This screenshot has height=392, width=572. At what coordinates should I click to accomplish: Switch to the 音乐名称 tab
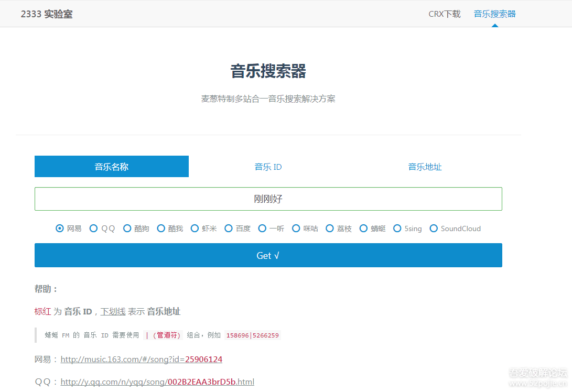(112, 167)
